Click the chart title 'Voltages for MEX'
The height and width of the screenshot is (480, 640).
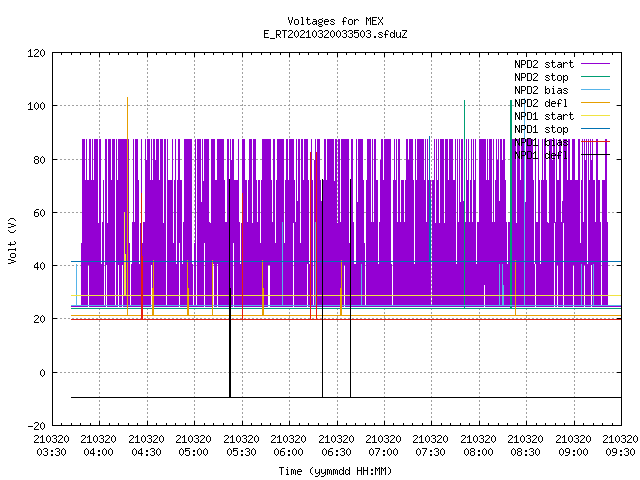click(335, 21)
